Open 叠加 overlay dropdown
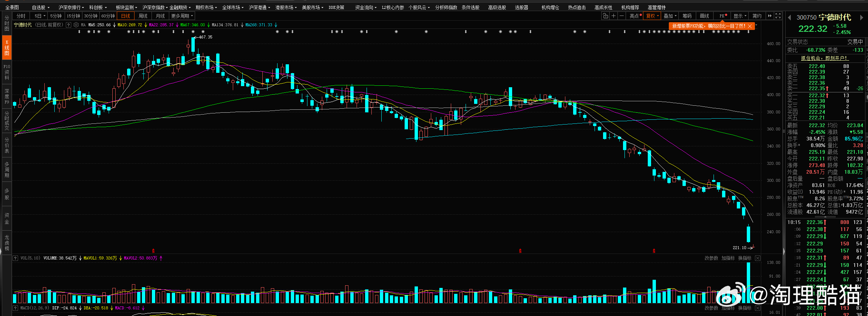 pos(670,16)
